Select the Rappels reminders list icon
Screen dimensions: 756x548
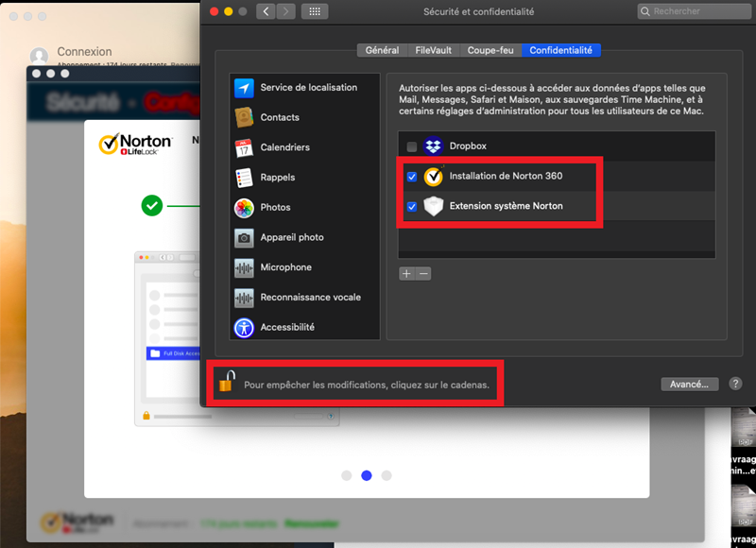tap(244, 178)
